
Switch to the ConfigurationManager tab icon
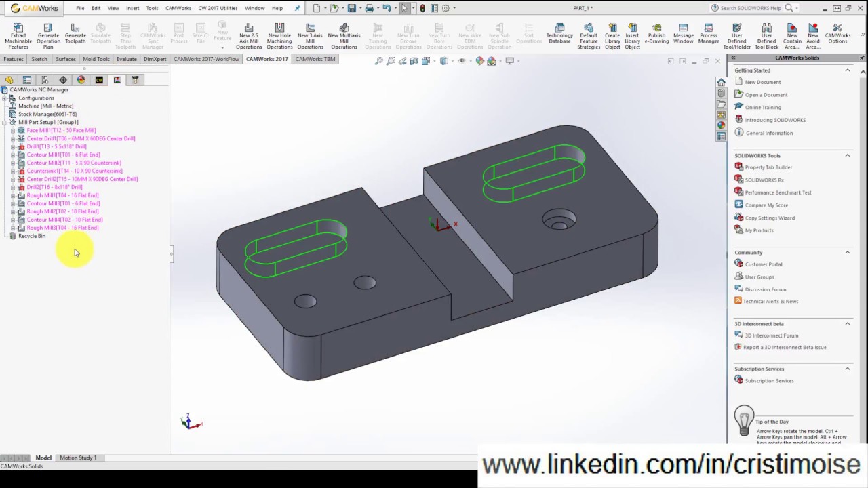pos(45,80)
